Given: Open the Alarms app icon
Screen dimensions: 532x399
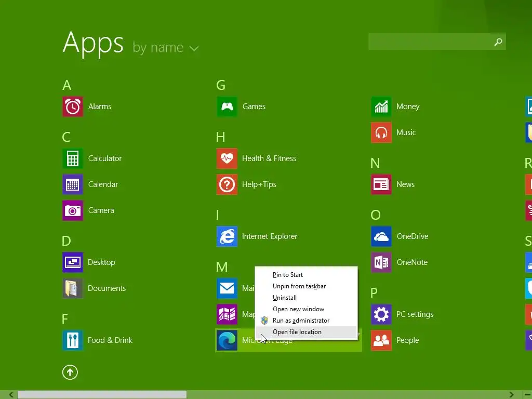Looking at the screenshot, I should coord(73,107).
